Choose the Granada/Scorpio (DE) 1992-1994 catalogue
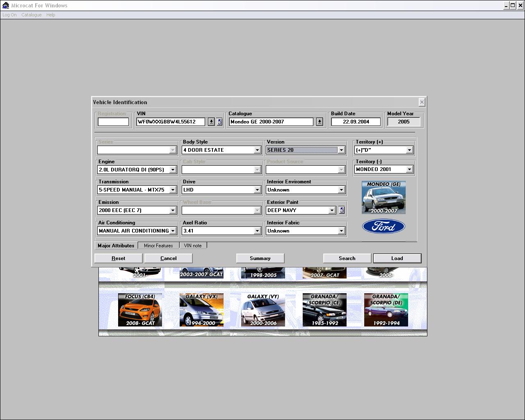Viewport: 525px width, 420px height. [386, 310]
